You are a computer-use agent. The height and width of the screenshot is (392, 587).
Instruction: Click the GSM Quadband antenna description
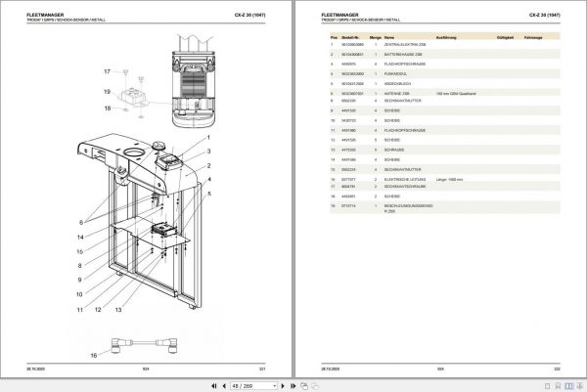point(456,94)
